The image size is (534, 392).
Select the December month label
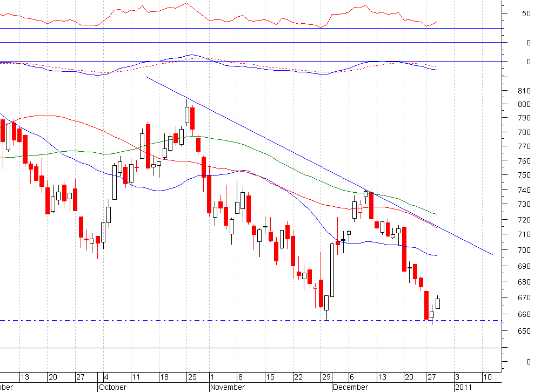click(350, 387)
